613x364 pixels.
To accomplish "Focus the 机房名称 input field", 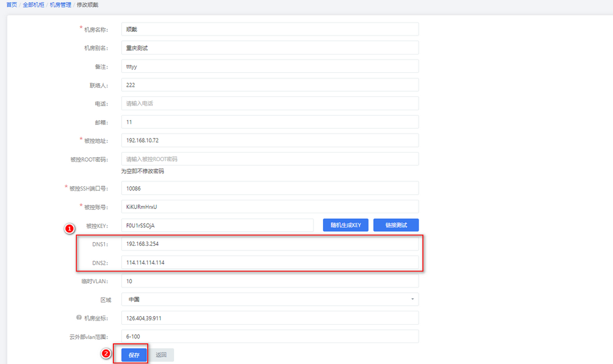I will pyautogui.click(x=270, y=29).
